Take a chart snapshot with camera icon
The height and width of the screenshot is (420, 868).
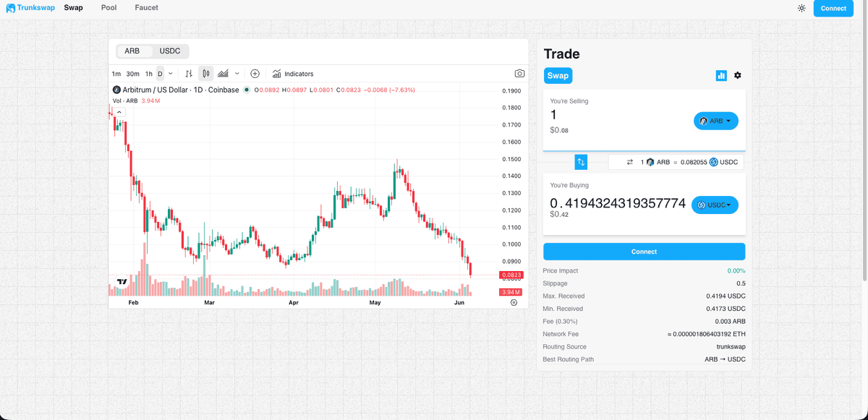[x=519, y=74]
